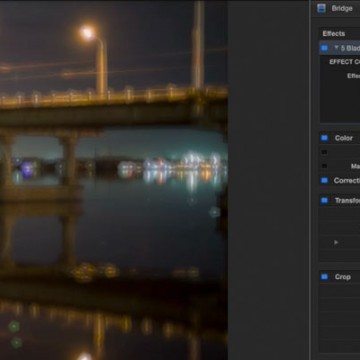Select the Correction label in inspector
This screenshot has height=360, width=360.
click(347, 181)
